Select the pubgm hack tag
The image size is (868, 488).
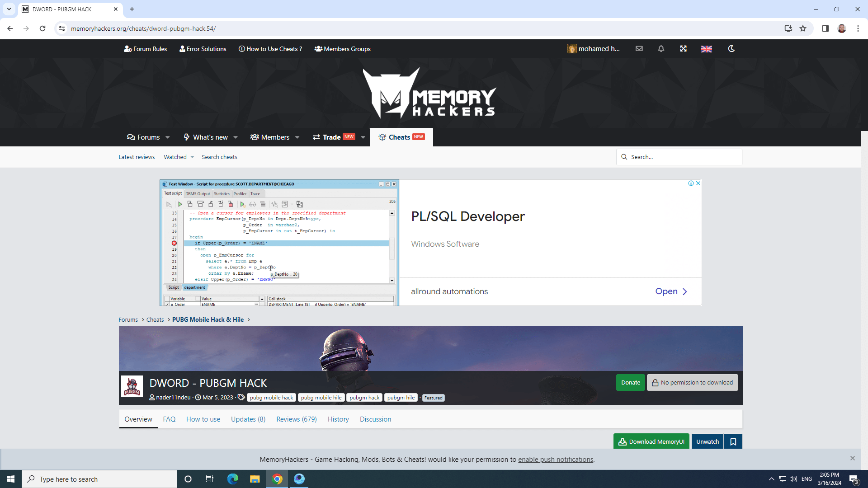tap(364, 398)
